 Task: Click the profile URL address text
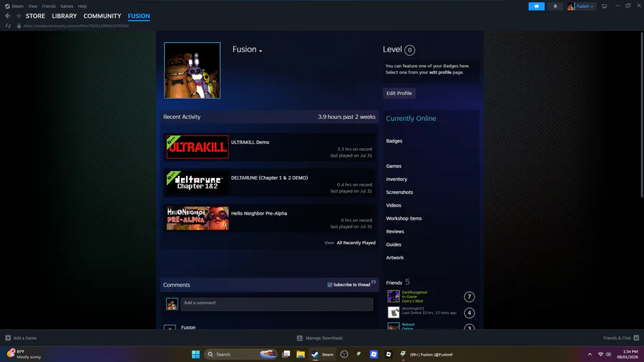tap(76, 26)
